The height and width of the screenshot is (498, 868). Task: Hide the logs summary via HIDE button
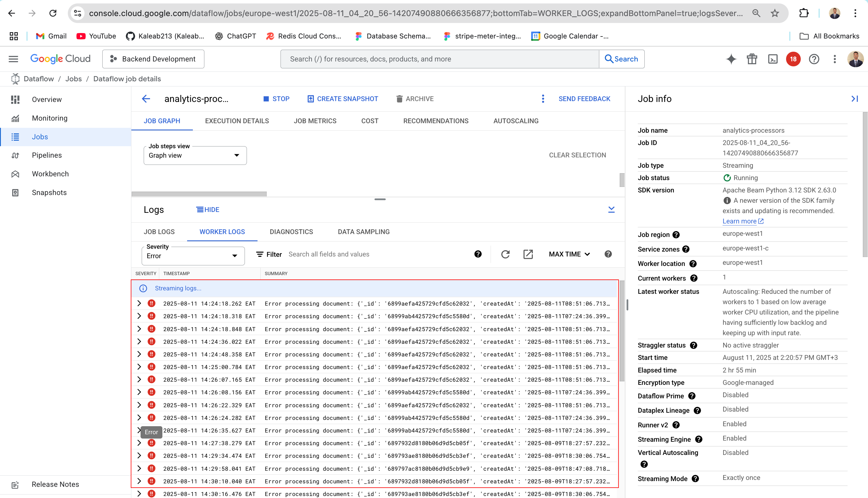(208, 210)
